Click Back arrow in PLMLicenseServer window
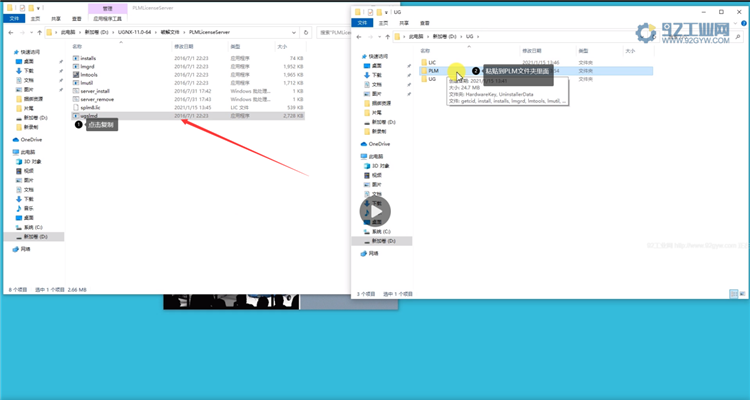Image resolution: width=750 pixels, height=400 pixels. pos(11,33)
